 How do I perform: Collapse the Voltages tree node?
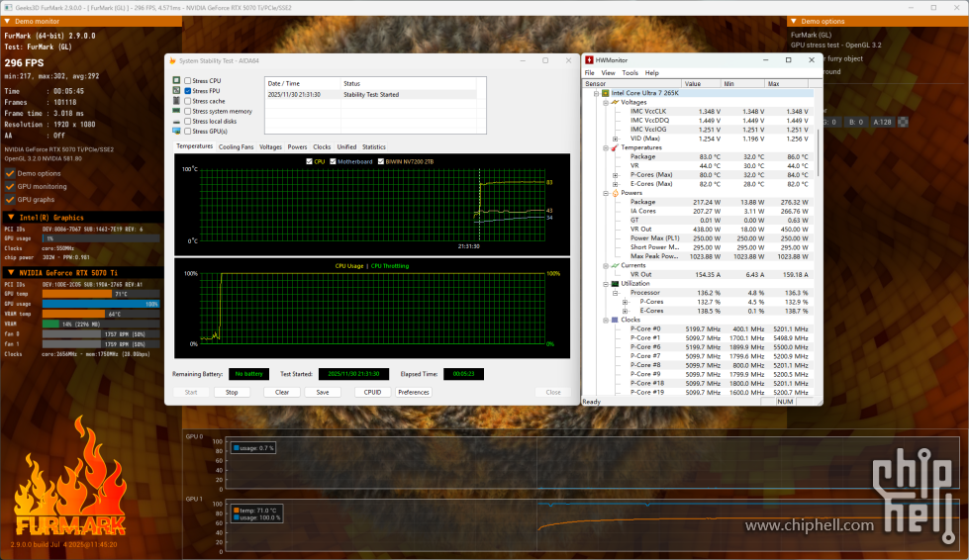point(606,102)
